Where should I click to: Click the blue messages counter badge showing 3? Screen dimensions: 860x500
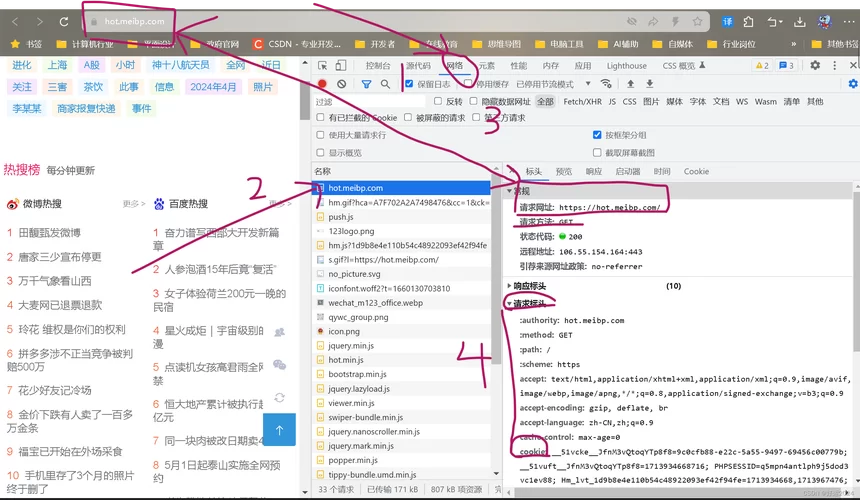(x=787, y=65)
